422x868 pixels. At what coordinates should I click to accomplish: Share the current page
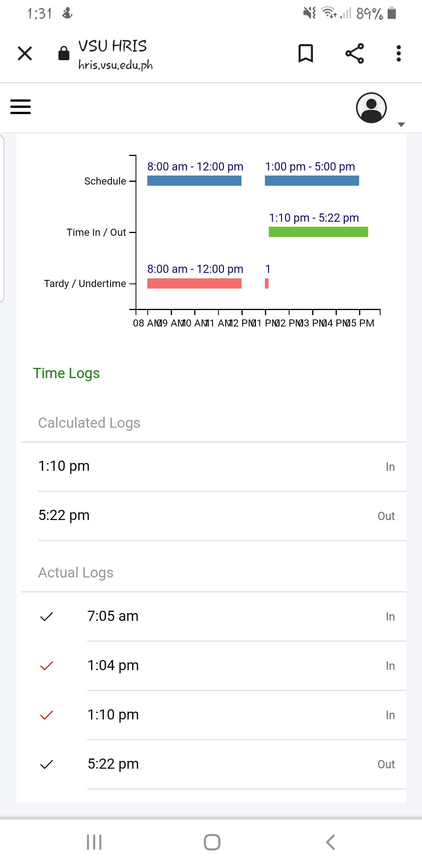point(354,54)
